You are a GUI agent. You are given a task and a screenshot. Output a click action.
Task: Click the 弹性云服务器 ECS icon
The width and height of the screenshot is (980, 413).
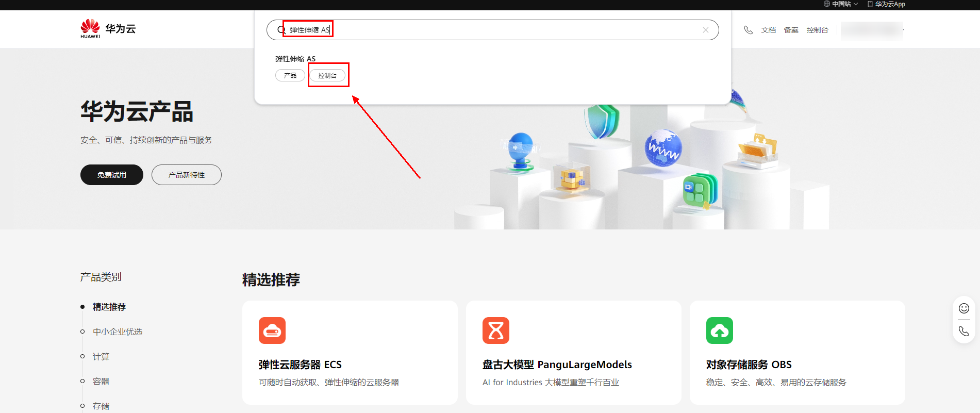pos(272,331)
